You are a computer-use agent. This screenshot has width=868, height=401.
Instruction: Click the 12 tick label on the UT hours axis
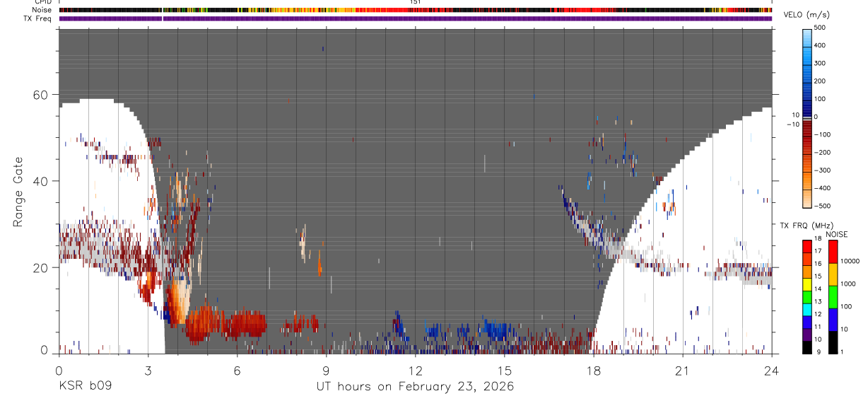(x=415, y=371)
